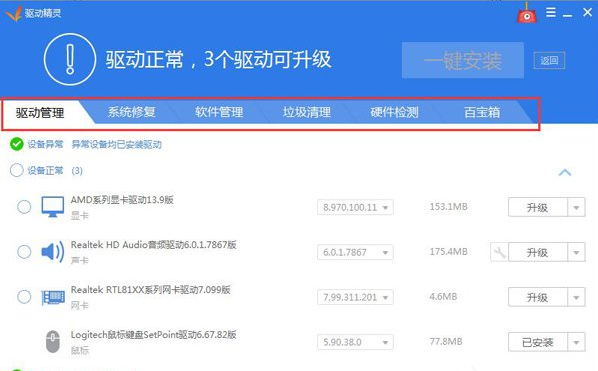The image size is (598, 371).
Task: Click AMD系列显卡驱动13.9版 name
Action: point(122,200)
